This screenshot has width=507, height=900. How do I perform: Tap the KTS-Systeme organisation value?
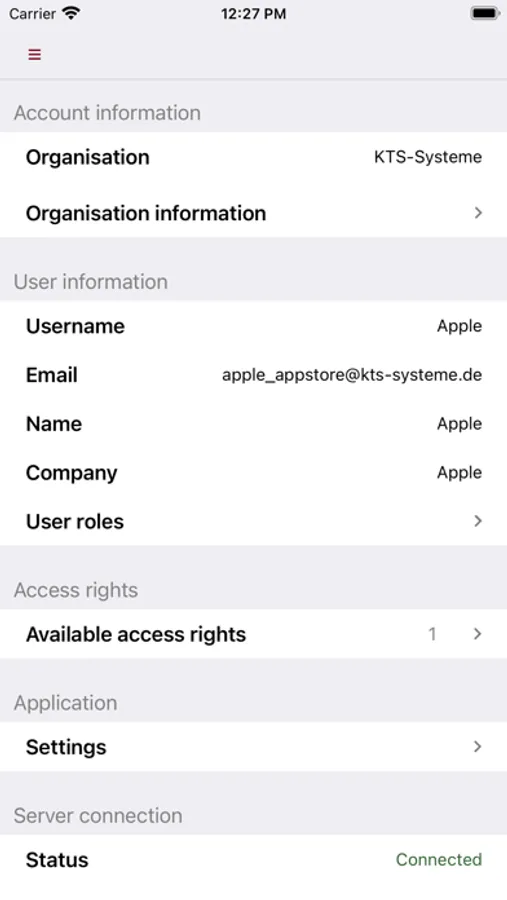click(x=428, y=157)
